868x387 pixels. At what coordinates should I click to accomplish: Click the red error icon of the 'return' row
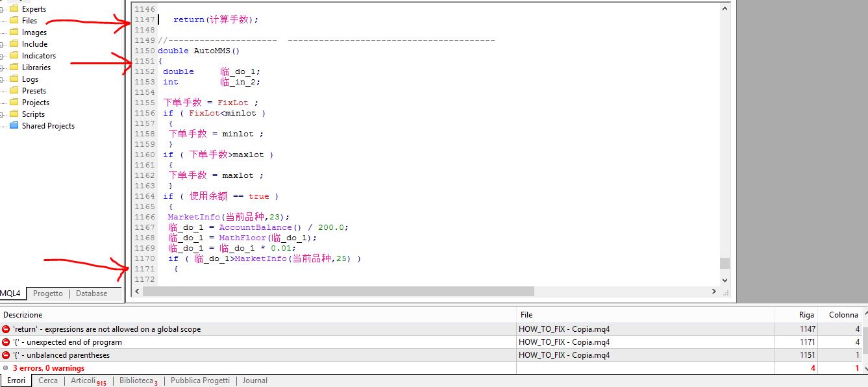[x=6, y=329]
